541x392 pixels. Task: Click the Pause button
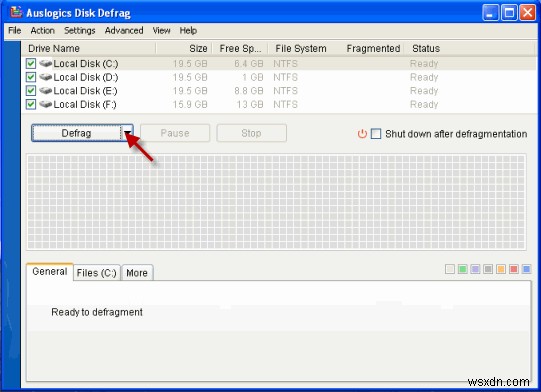tap(175, 133)
